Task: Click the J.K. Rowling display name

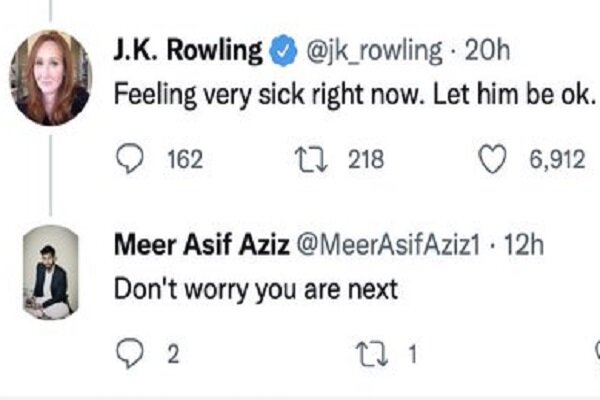Action: click(x=188, y=49)
